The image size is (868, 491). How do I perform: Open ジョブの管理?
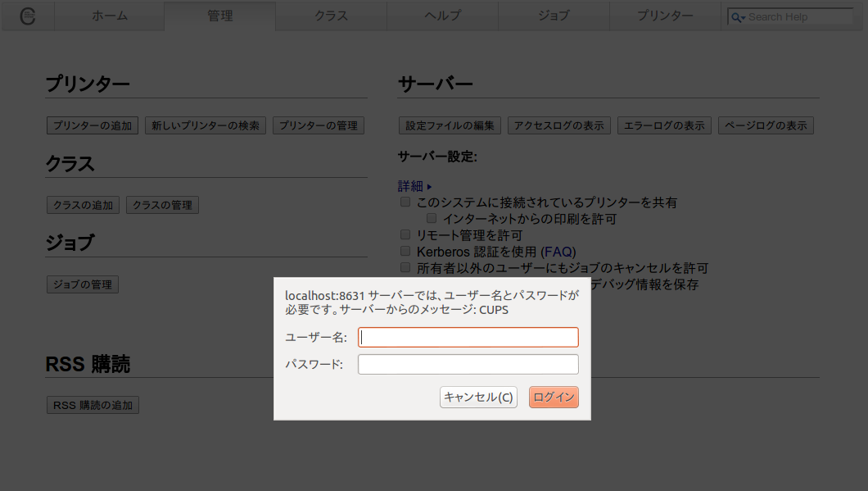tap(82, 284)
